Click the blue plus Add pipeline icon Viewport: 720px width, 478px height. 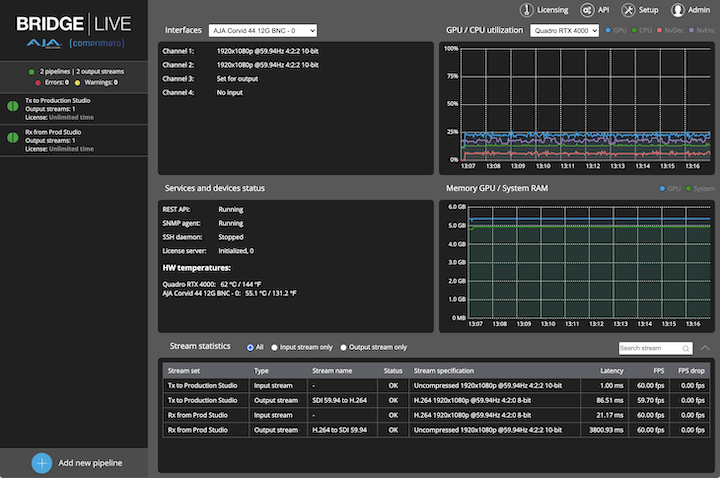point(41,463)
